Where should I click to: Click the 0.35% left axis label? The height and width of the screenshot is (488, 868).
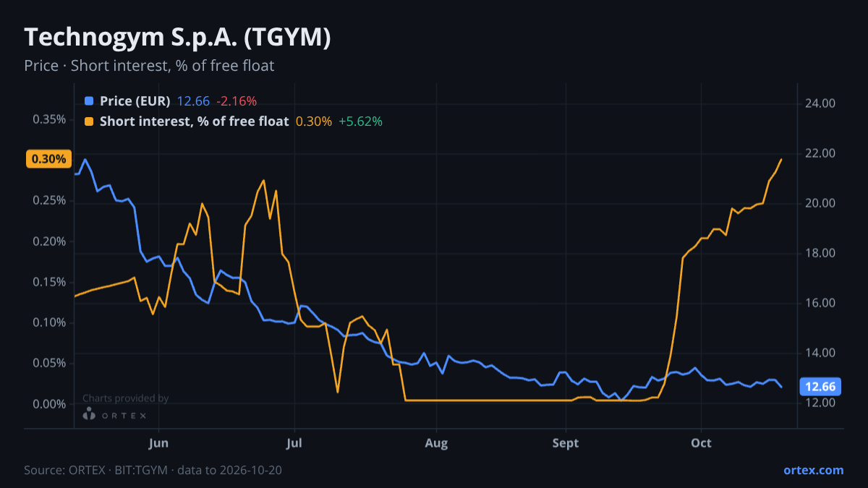[49, 119]
